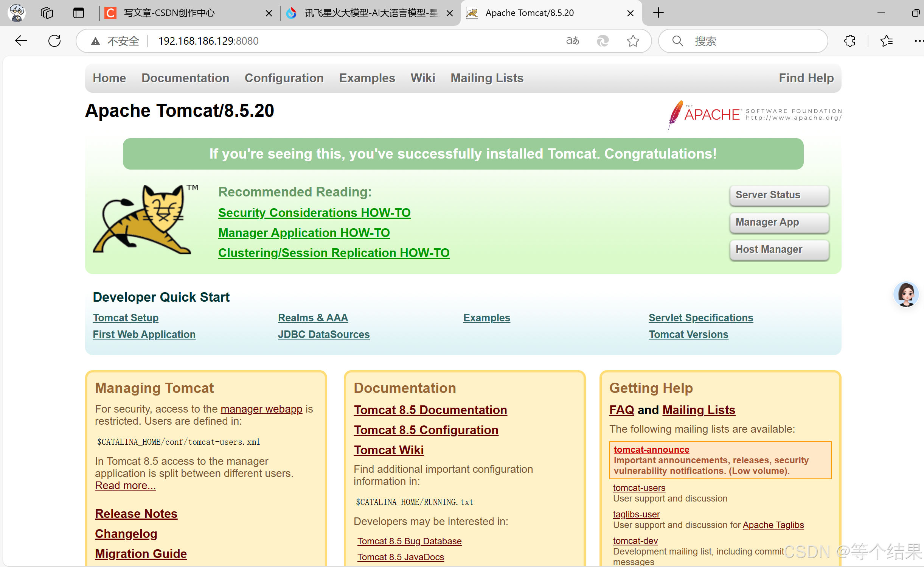
Task: Open the manager webapp link
Action: pos(261,409)
